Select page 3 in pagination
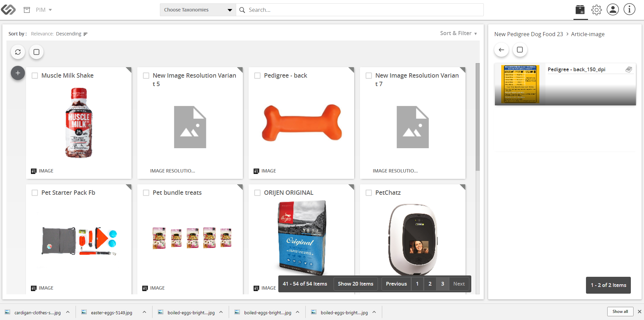The image size is (644, 320). (443, 284)
